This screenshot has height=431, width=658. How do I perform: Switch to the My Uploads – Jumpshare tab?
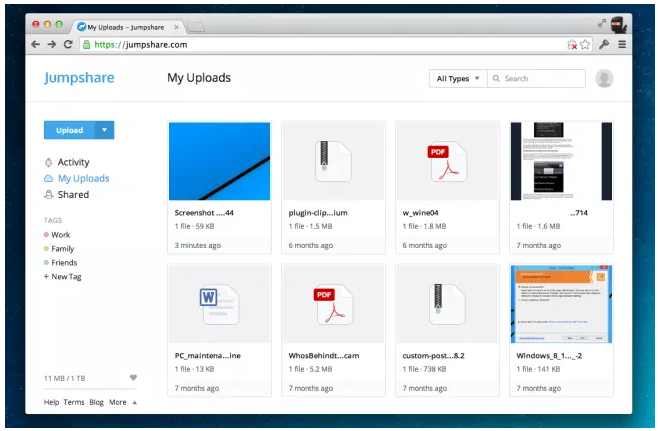(126, 27)
